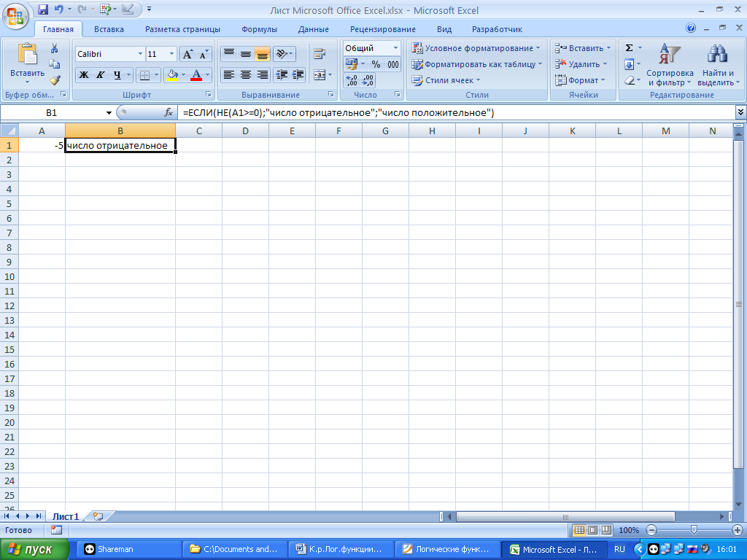
Task: Expand Форматировать как таблицу menu
Action: coord(477,64)
